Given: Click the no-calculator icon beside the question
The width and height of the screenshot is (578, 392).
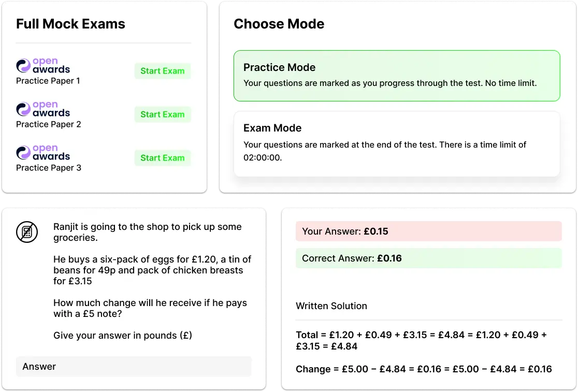Looking at the screenshot, I should coord(27,232).
